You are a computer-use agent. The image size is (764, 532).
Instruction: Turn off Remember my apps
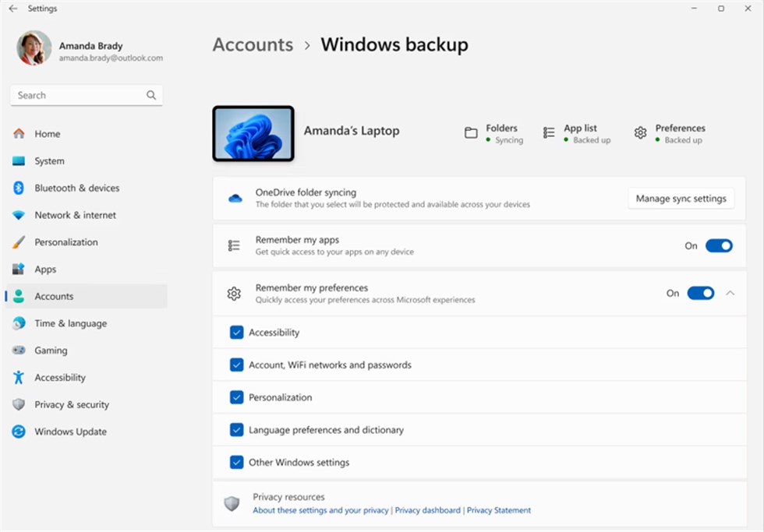click(719, 245)
